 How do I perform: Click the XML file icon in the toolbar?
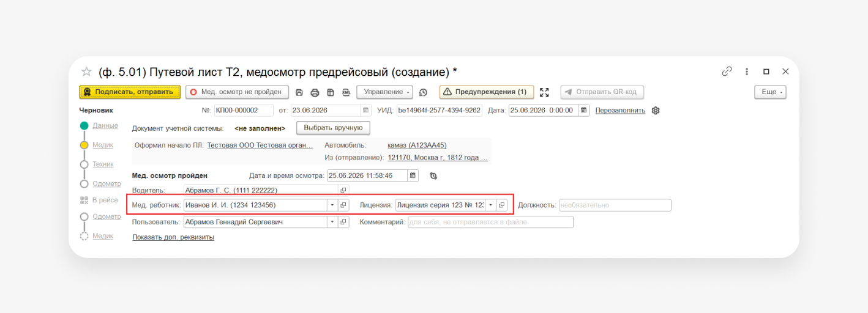tap(346, 92)
